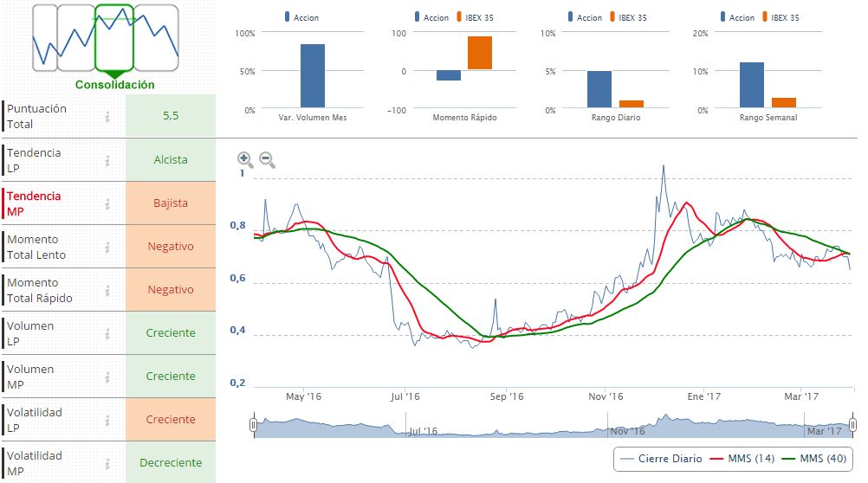Screen dimensions: 868x483
Task: Click the Alcista status cell
Action: pos(170,160)
